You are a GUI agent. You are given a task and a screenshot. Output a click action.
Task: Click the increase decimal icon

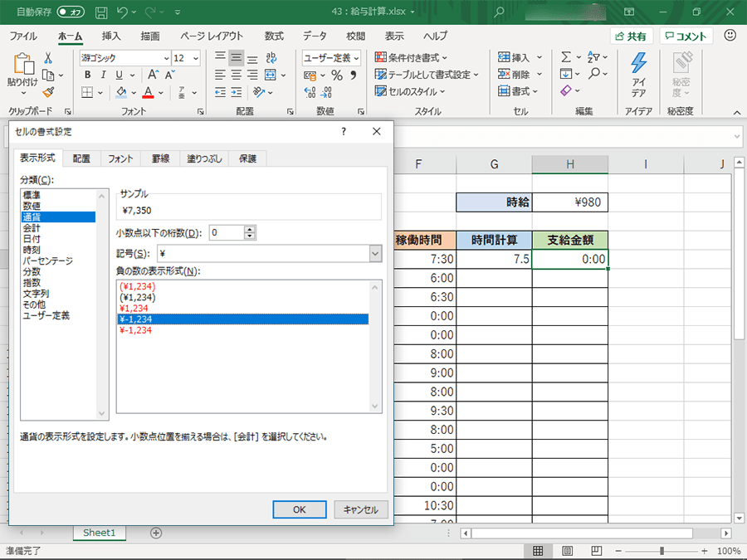point(310,92)
